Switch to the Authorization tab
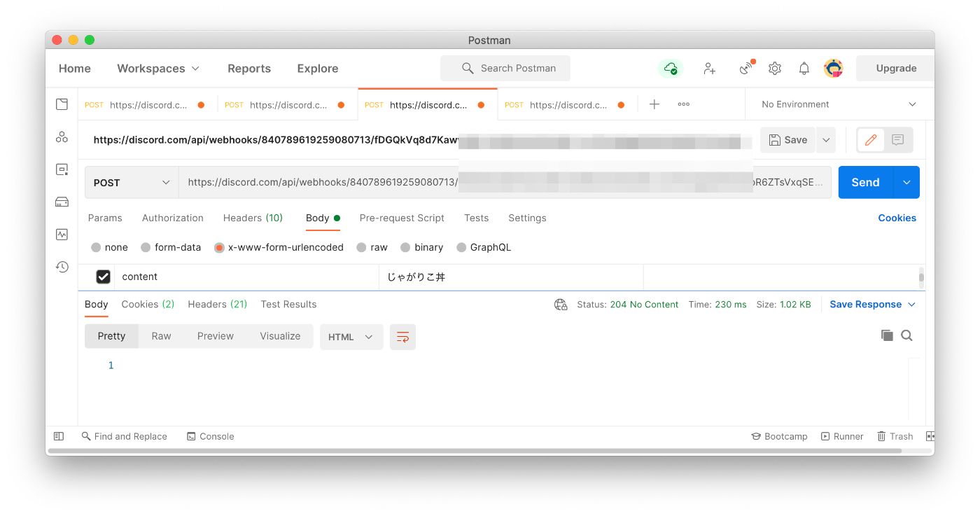Viewport: 980px width, 516px height. click(x=173, y=218)
